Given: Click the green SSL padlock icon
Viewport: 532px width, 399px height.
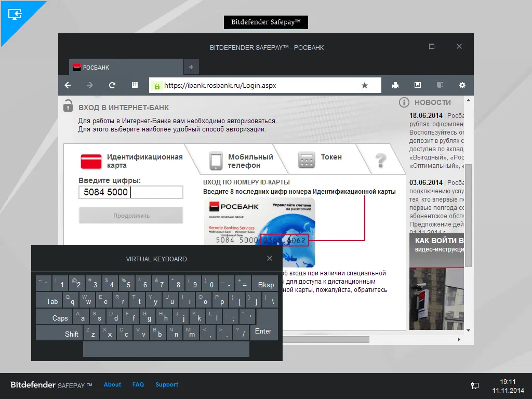Looking at the screenshot, I should click(x=157, y=86).
